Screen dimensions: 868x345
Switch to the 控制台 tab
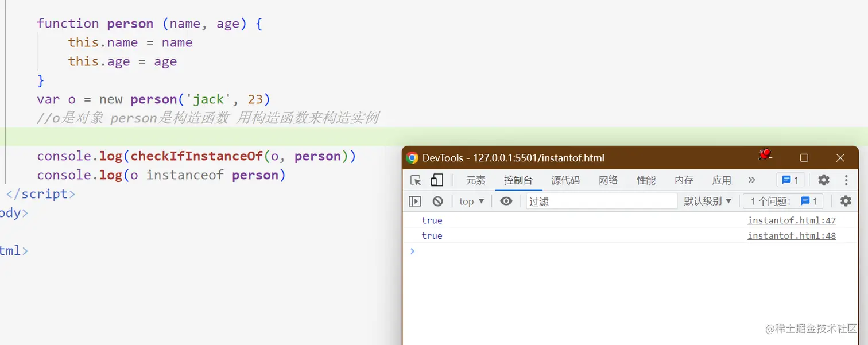click(x=518, y=180)
